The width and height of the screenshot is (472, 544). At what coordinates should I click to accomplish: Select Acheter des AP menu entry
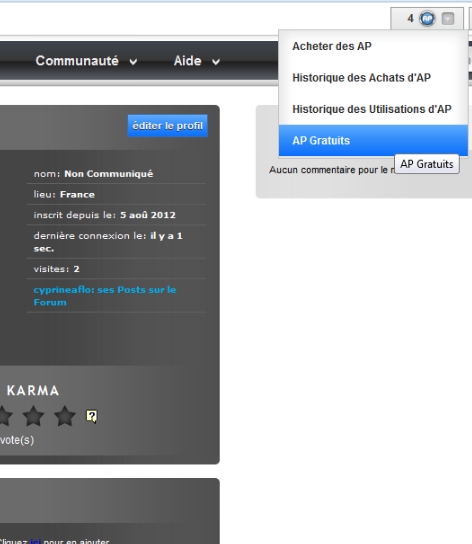click(373, 46)
